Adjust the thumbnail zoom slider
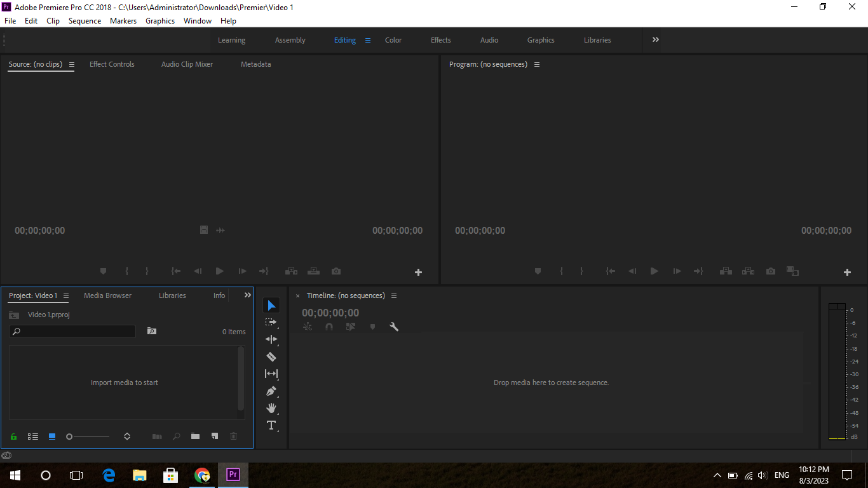Image resolution: width=868 pixels, height=488 pixels. point(88,437)
